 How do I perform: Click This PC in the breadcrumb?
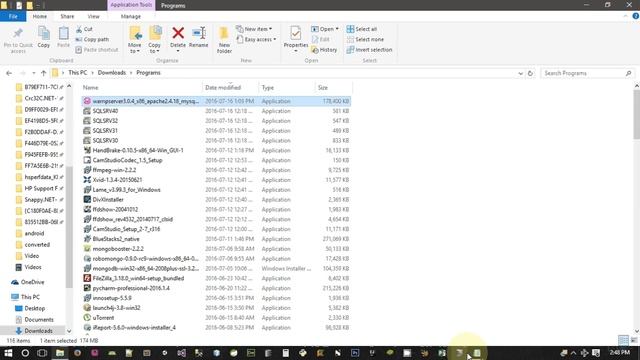pos(78,73)
